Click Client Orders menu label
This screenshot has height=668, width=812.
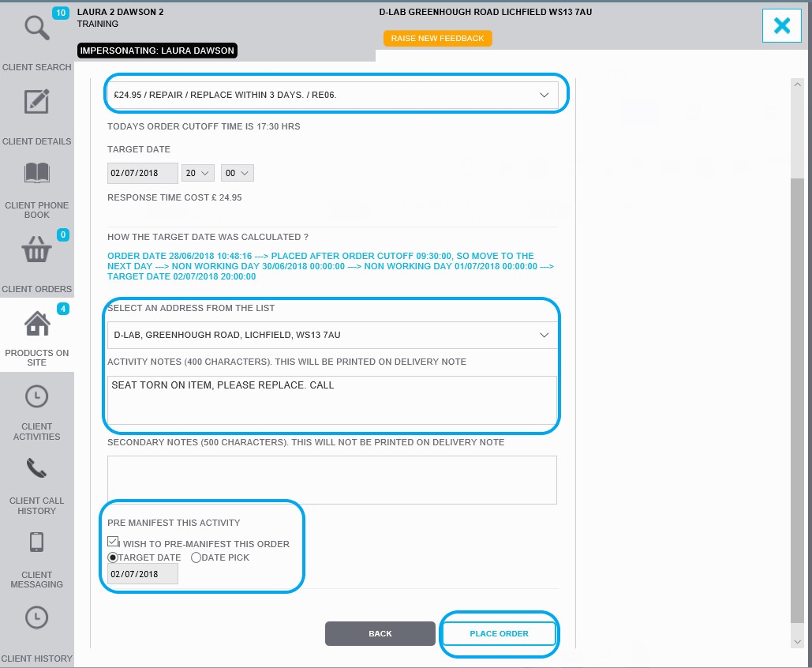37,289
